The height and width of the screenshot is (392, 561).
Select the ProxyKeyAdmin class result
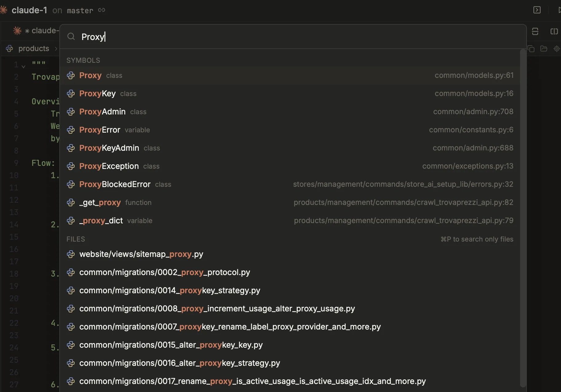point(290,148)
